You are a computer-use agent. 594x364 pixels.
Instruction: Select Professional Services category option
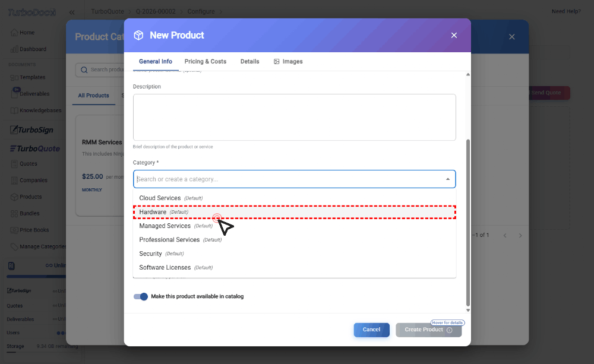(295, 240)
